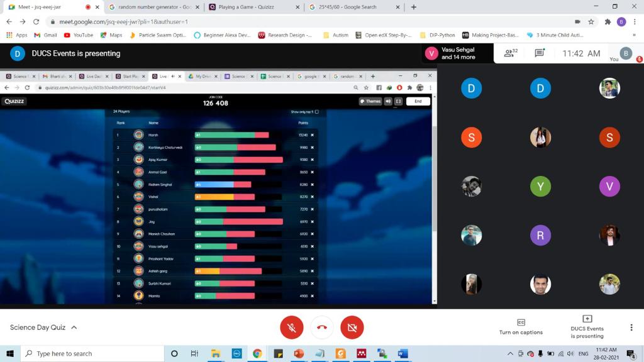
Task: Open more options three-dot menu
Action: click(631, 327)
